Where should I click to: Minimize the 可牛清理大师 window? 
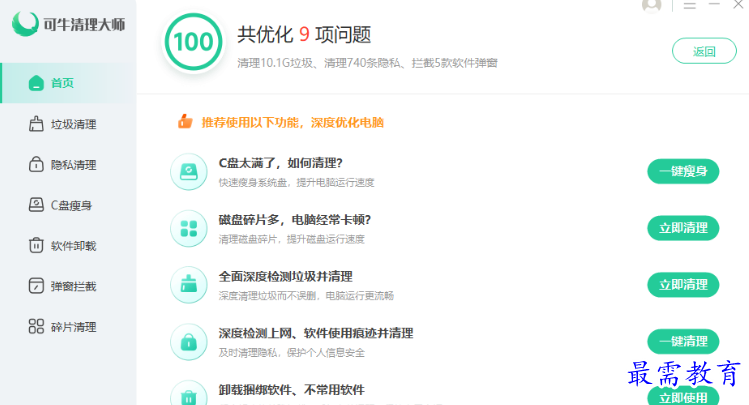pyautogui.click(x=714, y=4)
